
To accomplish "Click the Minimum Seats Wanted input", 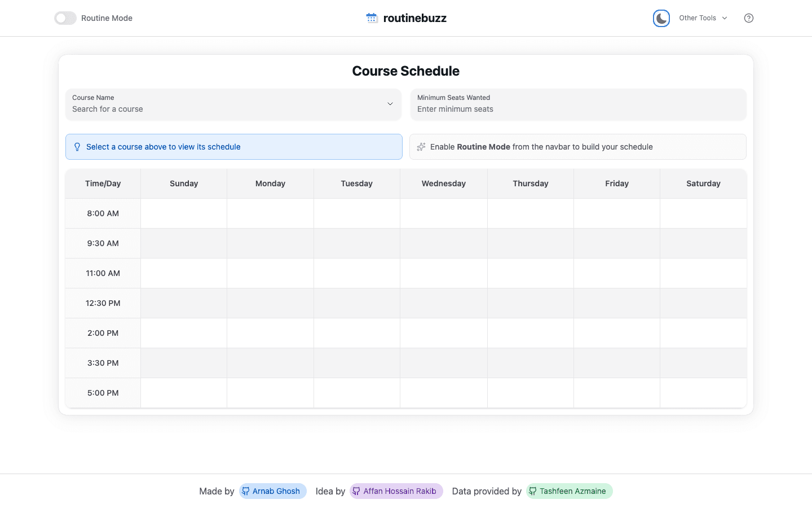I will (577, 109).
